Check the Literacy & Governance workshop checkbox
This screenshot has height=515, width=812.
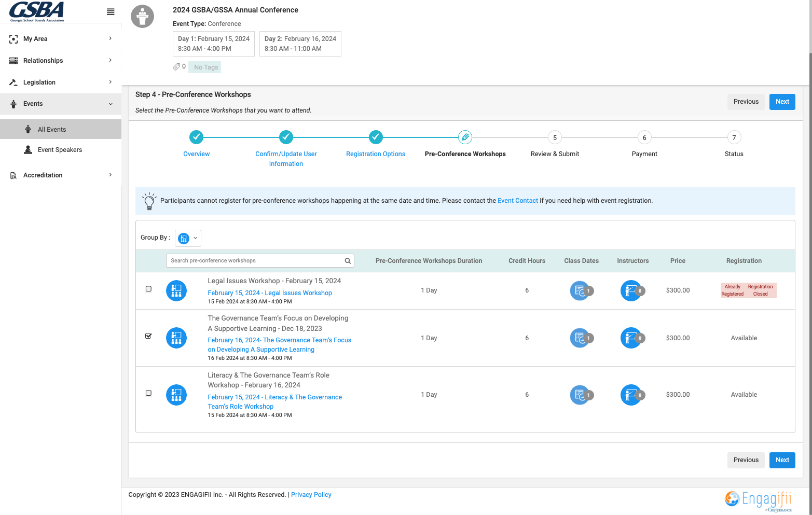pyautogui.click(x=148, y=393)
